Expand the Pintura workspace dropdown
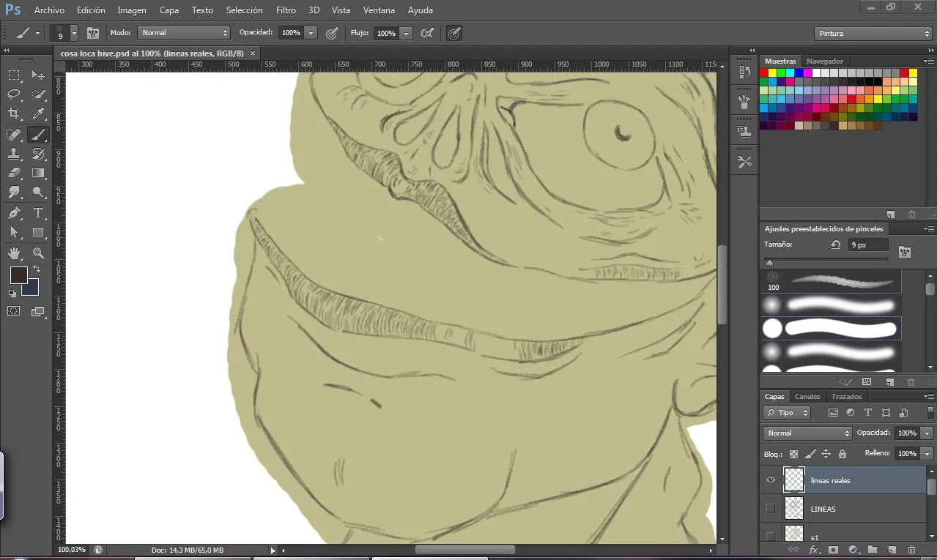Image resolution: width=937 pixels, height=560 pixels. pos(873,34)
